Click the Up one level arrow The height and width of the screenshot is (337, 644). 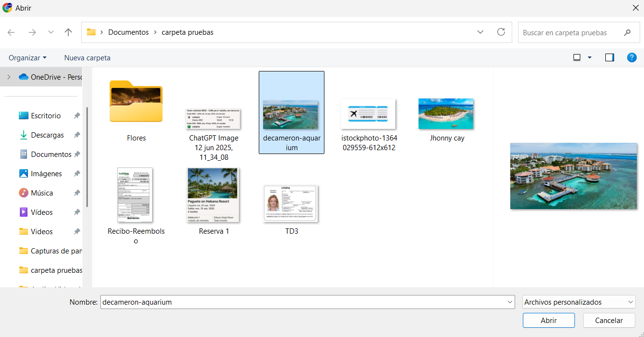68,32
